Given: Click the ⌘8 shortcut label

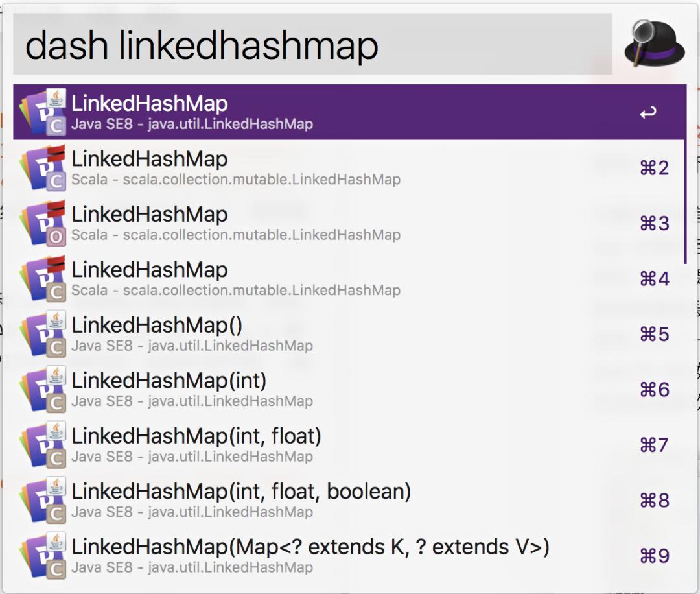Looking at the screenshot, I should 654,501.
